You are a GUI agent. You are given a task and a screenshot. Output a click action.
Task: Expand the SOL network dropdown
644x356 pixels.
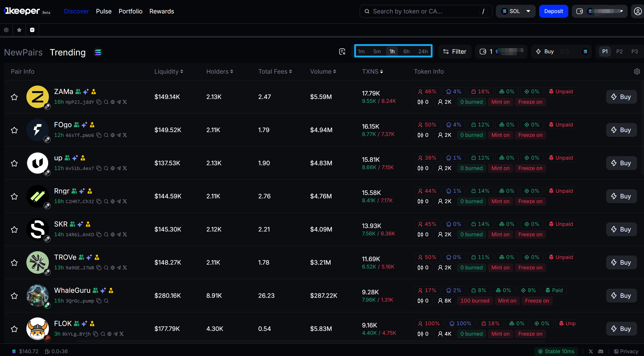click(x=516, y=11)
